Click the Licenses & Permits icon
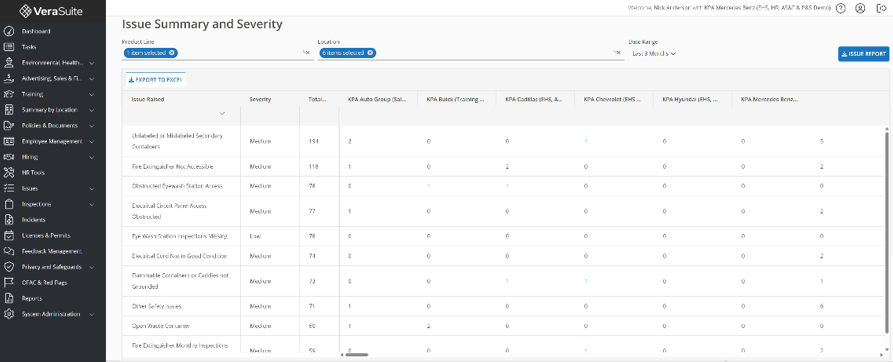The width and height of the screenshot is (893, 362). tap(9, 236)
